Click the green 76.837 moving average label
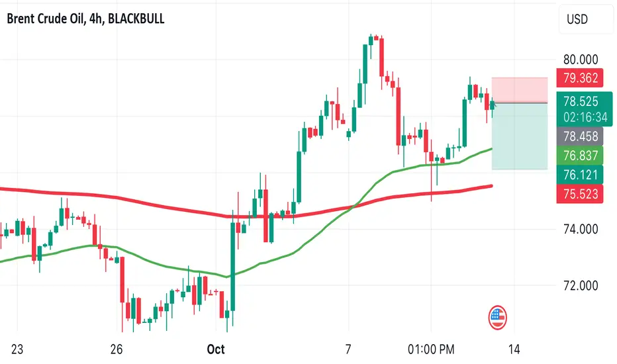 tap(580, 156)
